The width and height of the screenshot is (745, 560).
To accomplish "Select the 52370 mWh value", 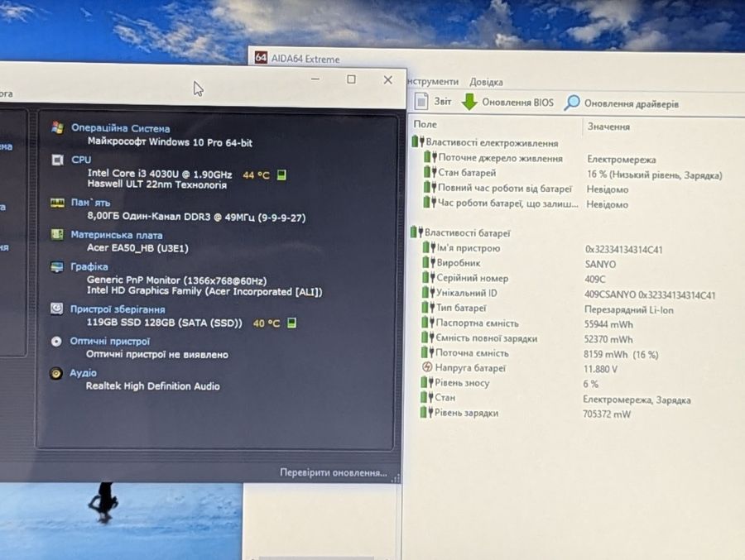I will point(608,339).
